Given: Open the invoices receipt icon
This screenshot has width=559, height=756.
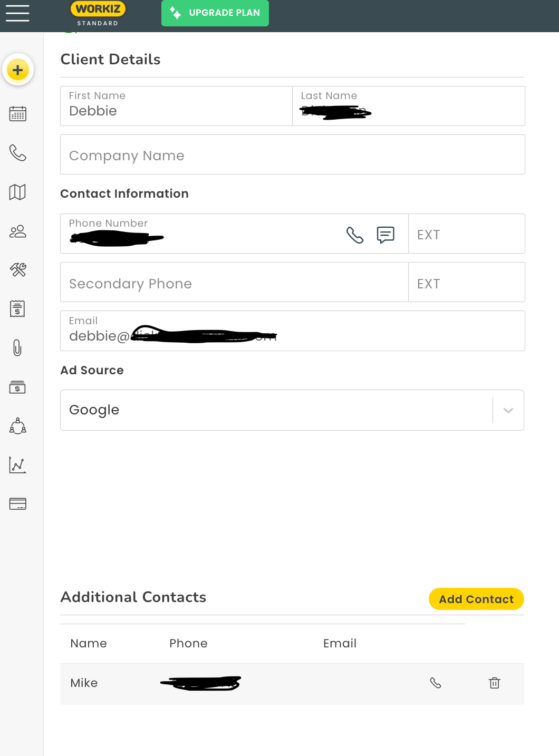Looking at the screenshot, I should (x=18, y=309).
